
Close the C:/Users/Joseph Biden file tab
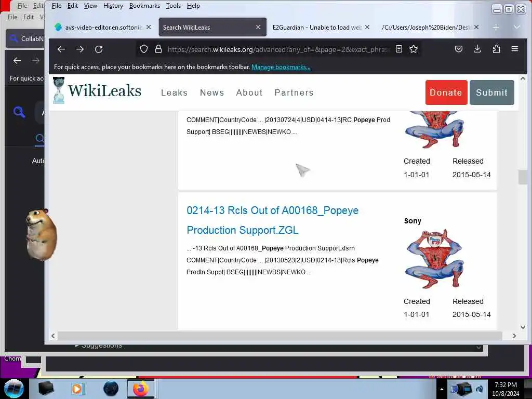[477, 27]
